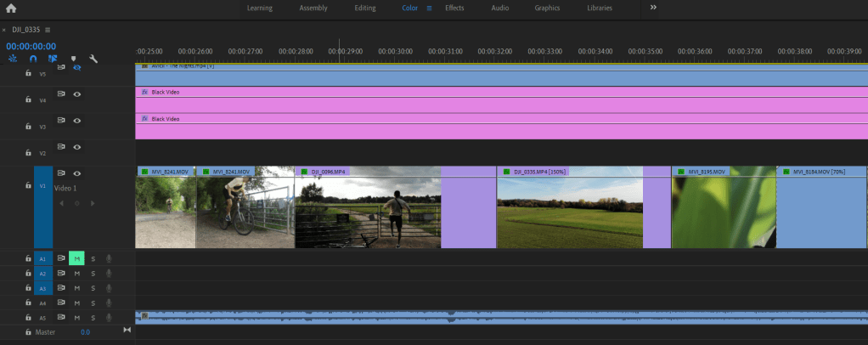Viewport: 868px width, 345px height.
Task: Enable voice-over record on A5
Action: 109,318
